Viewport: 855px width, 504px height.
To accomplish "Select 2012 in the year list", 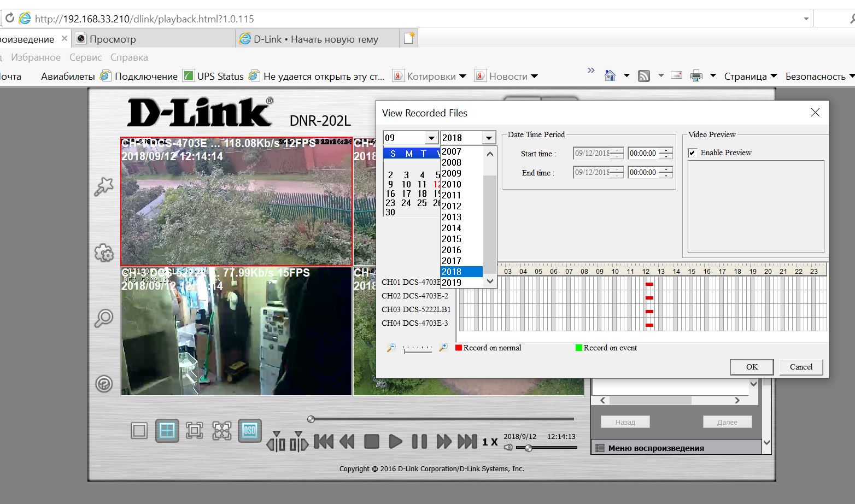I will (461, 206).
